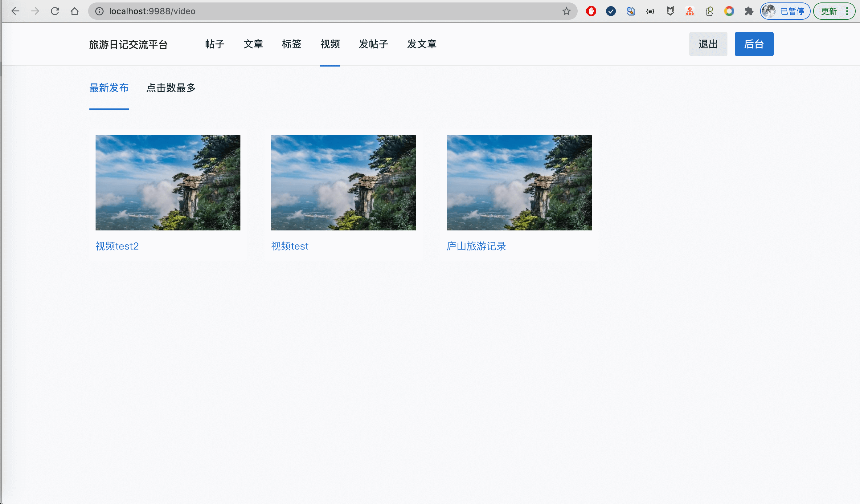This screenshot has width=860, height=504.
Task: Click the 视频test2 title link
Action: [x=117, y=246]
